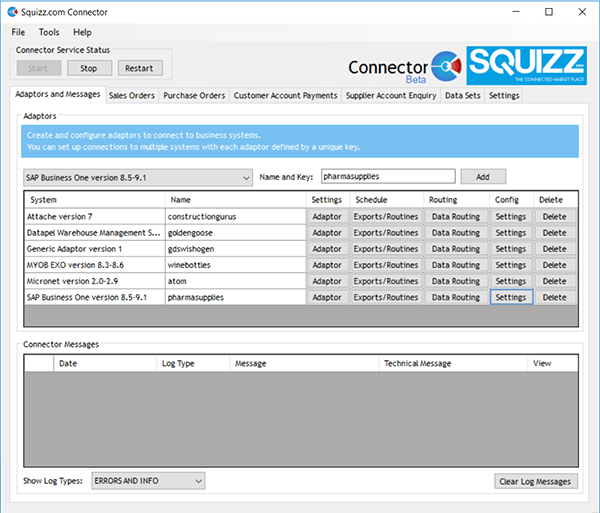Delete the winebottles adaptor

tap(554, 265)
